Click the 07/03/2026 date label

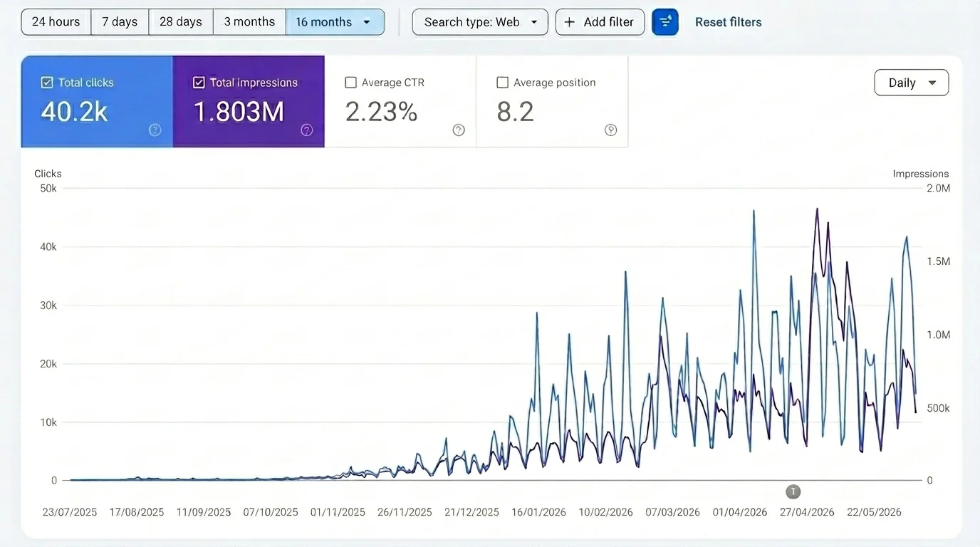tap(673, 512)
